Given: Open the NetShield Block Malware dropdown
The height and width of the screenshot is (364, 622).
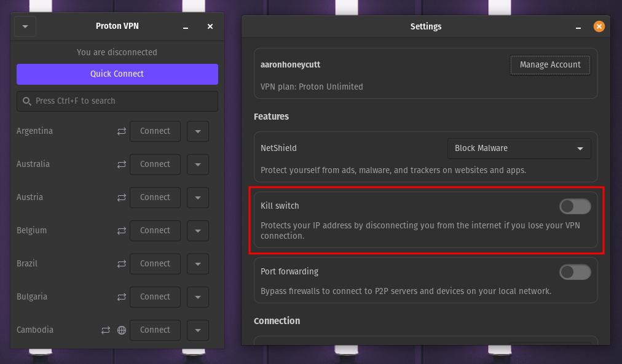Looking at the screenshot, I should [x=519, y=148].
